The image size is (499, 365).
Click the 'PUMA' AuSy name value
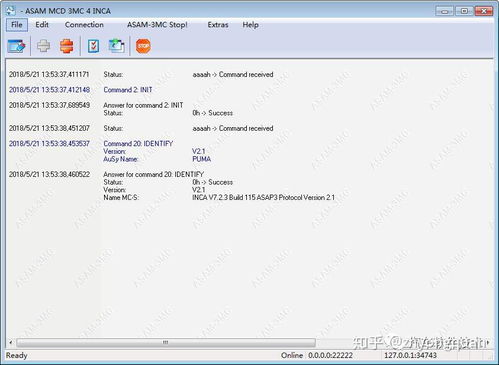coord(202,159)
